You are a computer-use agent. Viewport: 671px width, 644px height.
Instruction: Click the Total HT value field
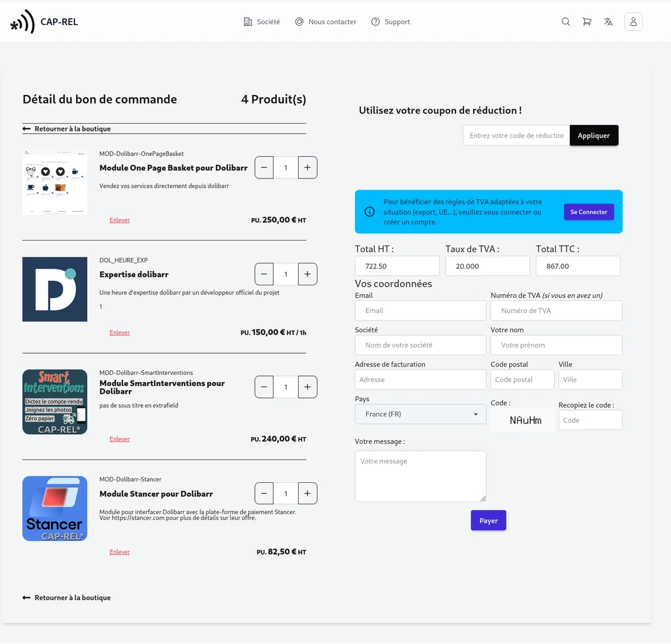[397, 266]
